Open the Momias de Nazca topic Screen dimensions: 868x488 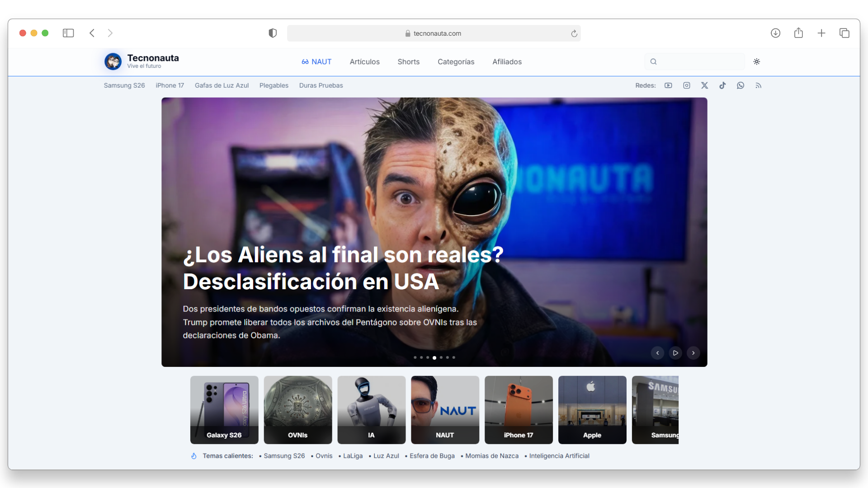(x=492, y=456)
